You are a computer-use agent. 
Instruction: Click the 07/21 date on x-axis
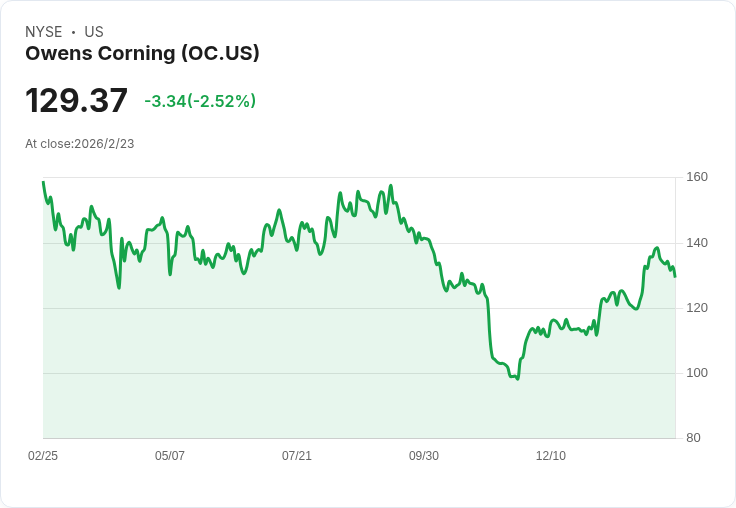click(x=297, y=456)
